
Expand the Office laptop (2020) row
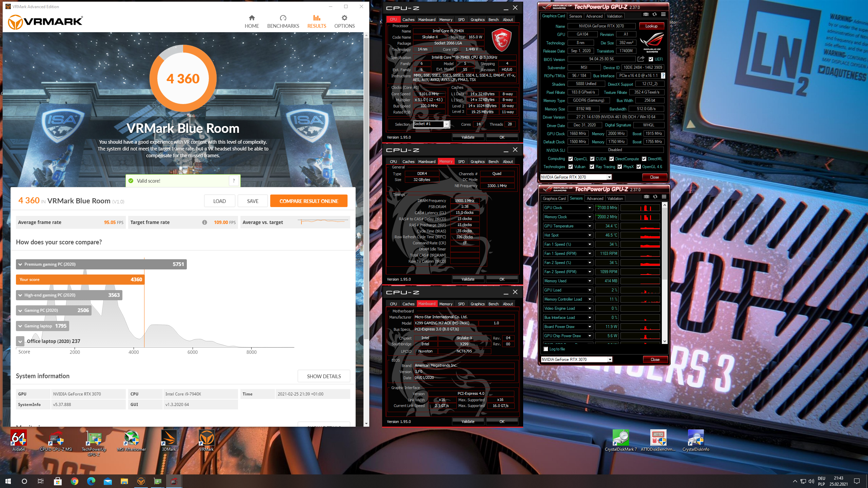[20, 341]
